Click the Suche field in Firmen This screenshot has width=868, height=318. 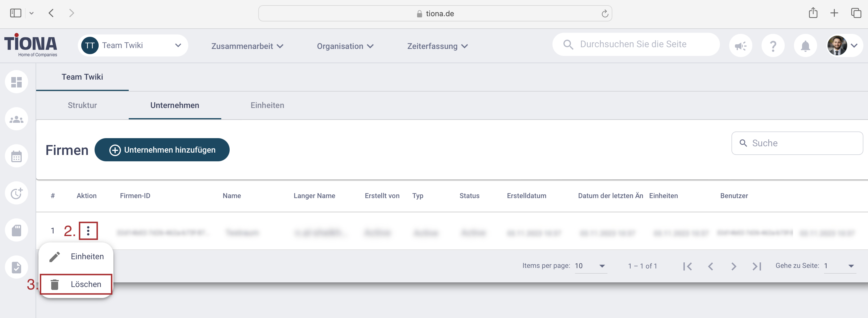797,143
